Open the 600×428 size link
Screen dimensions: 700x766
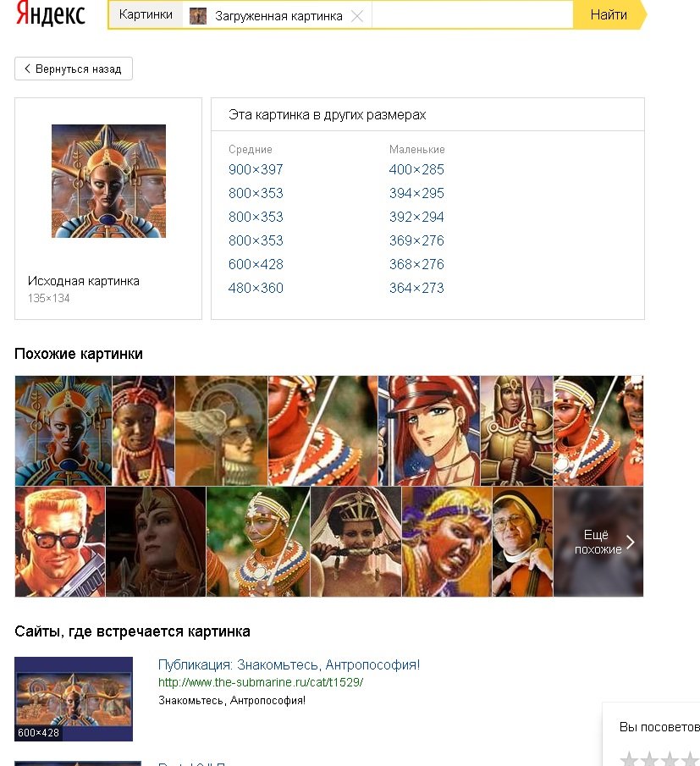[256, 264]
